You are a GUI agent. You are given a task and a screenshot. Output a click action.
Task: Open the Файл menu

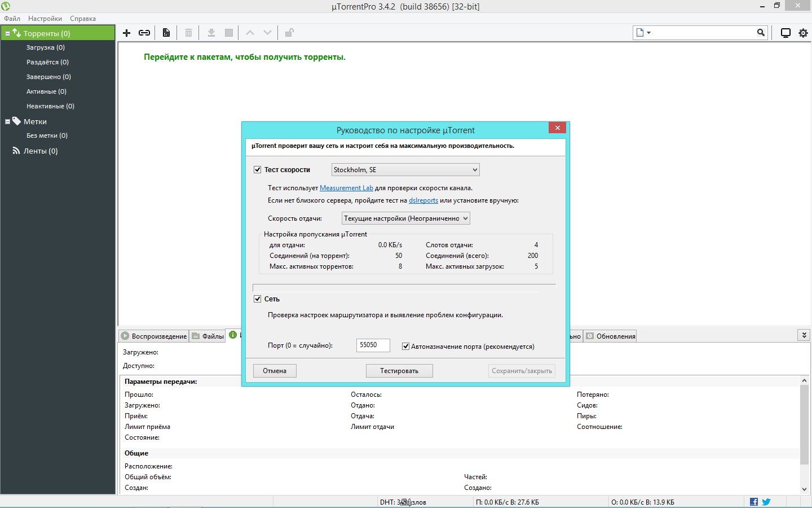click(x=12, y=18)
